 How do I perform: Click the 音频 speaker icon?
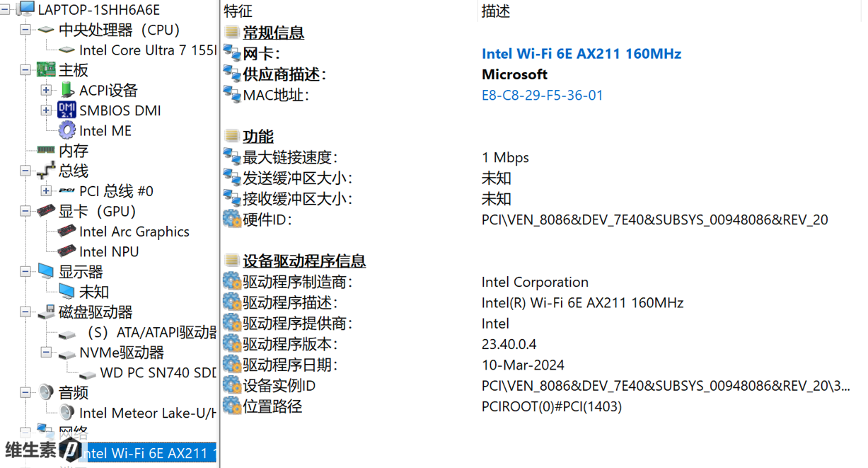[x=46, y=392]
